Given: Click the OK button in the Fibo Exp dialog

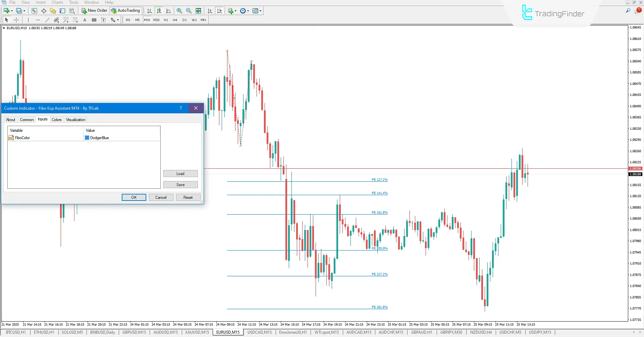Looking at the screenshot, I should [133, 197].
